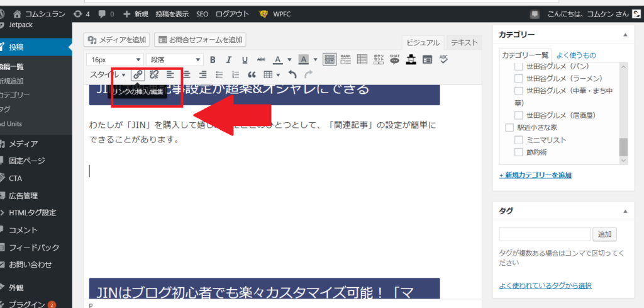Click the text color A button
This screenshot has height=308, width=644.
(277, 60)
